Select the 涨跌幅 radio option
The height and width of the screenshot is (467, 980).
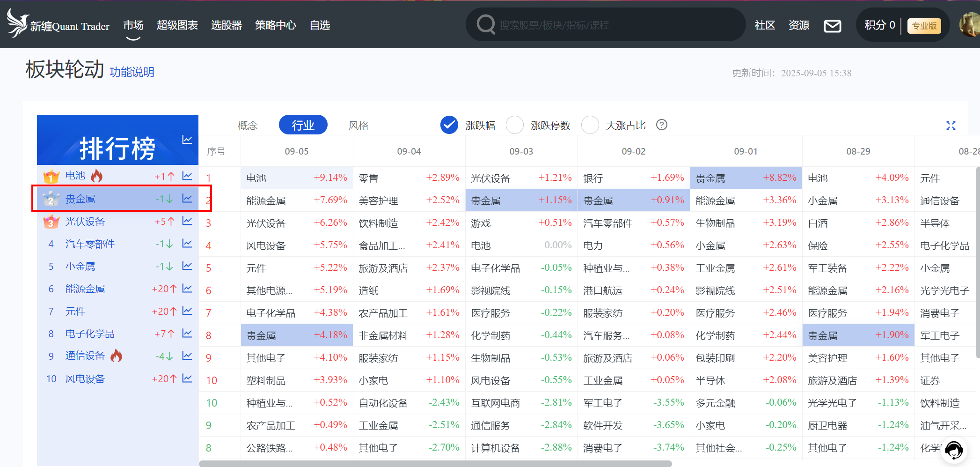[x=449, y=125]
